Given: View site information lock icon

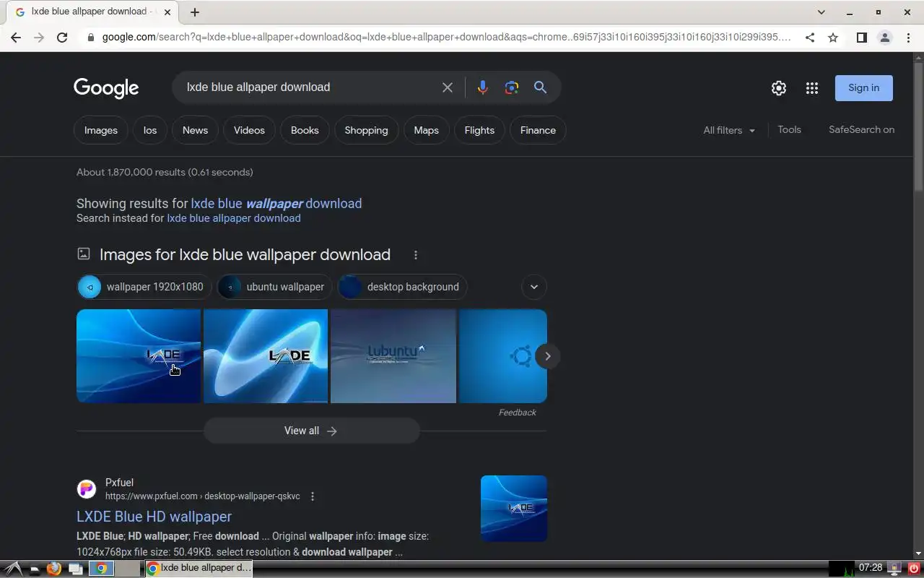Looking at the screenshot, I should (x=90, y=38).
